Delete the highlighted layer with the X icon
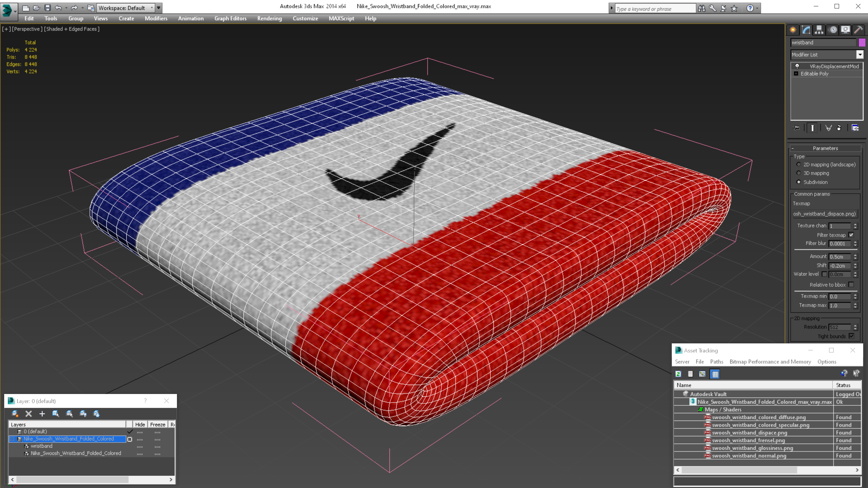Image resolution: width=868 pixels, height=488 pixels. [29, 414]
